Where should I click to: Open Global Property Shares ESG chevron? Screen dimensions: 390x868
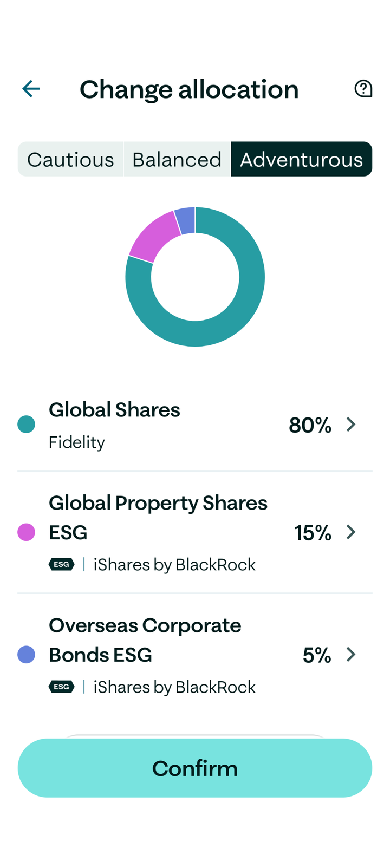pos(351,532)
